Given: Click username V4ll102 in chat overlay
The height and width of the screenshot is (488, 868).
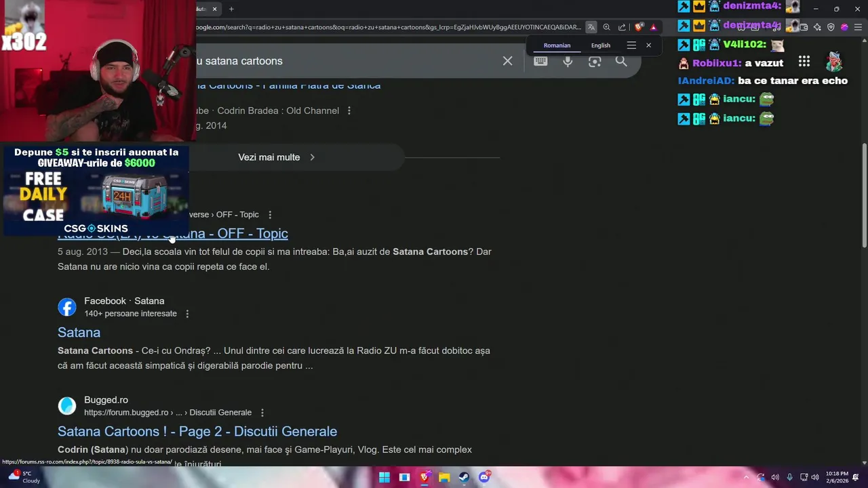Looking at the screenshot, I should coord(744,44).
